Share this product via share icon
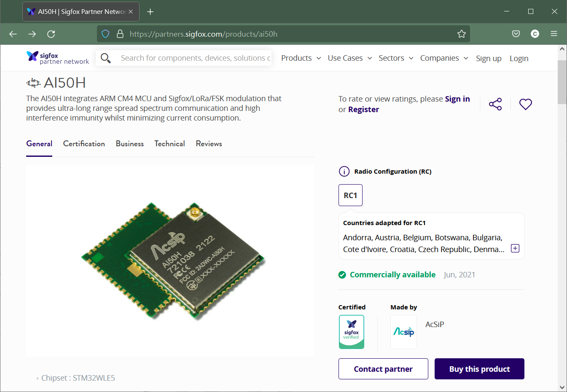 coord(495,104)
